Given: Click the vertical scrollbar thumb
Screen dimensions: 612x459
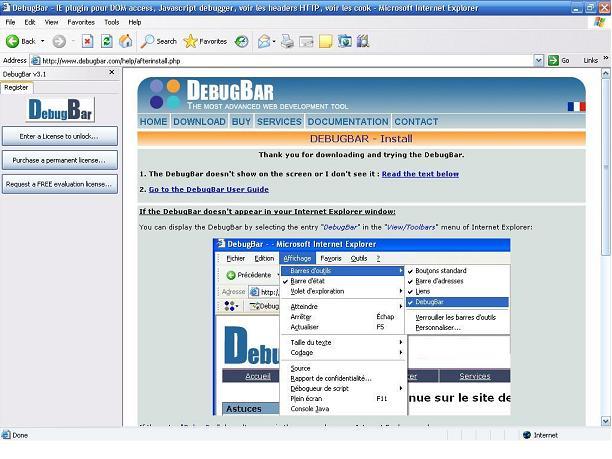Looking at the screenshot, I should (605, 167).
